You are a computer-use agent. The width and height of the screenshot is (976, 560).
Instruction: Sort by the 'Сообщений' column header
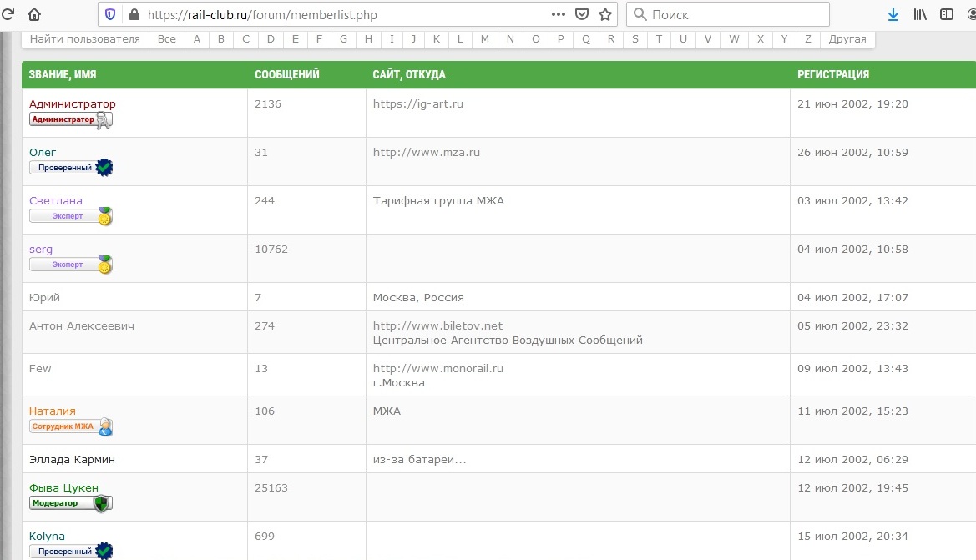coord(287,74)
